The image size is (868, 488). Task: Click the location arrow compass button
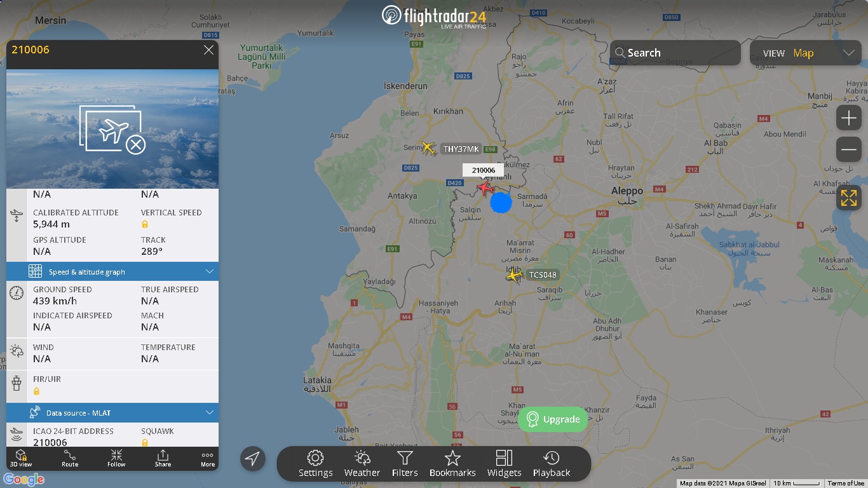pos(253,459)
